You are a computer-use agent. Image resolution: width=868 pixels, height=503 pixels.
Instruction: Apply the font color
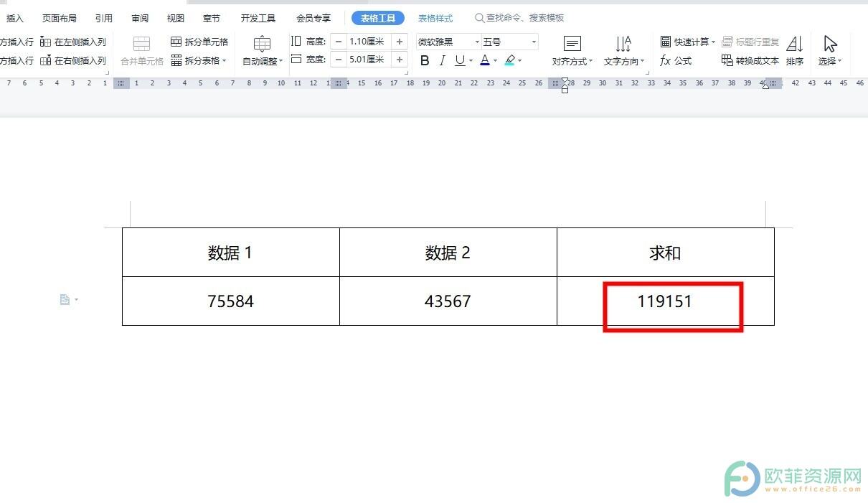tap(485, 61)
